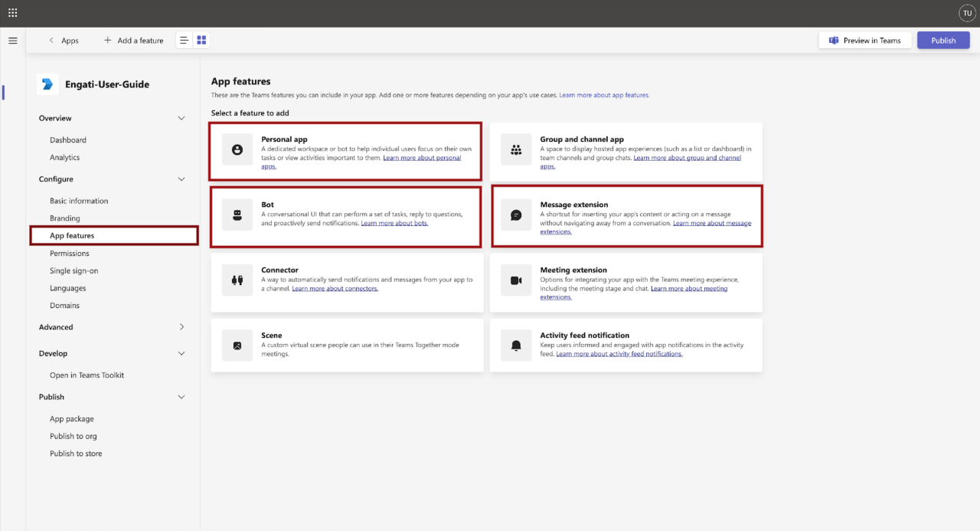Select Publish to store
Screen dimensions: 980x531
click(76, 454)
